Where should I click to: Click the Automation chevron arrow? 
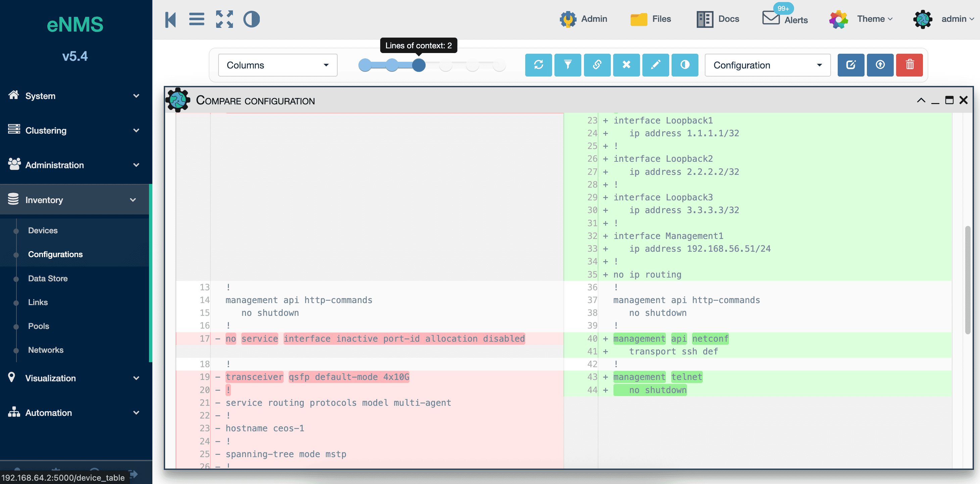coord(136,413)
